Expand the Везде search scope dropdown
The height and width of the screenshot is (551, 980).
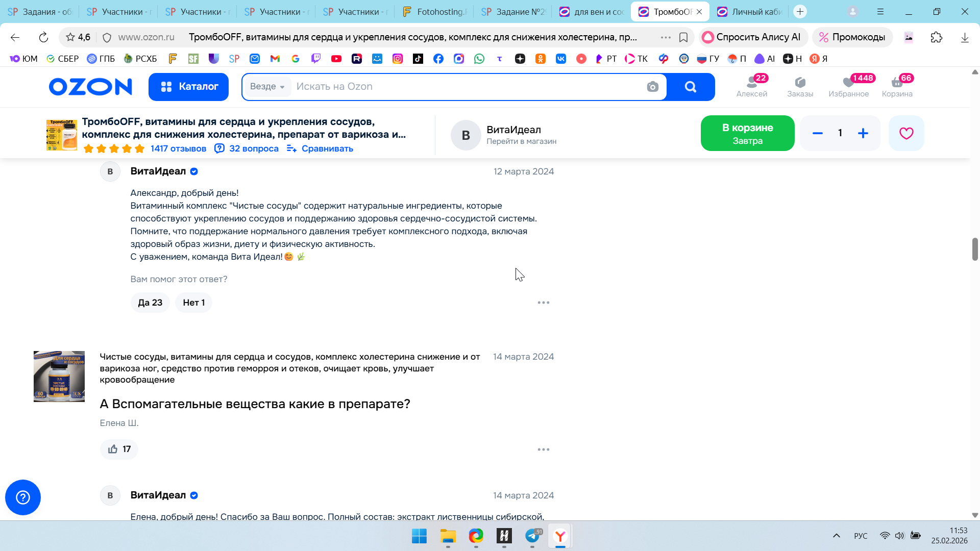click(x=267, y=87)
